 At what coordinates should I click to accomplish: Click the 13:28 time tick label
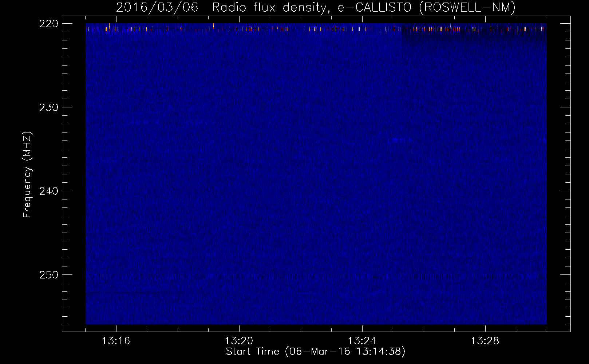pyautogui.click(x=485, y=341)
